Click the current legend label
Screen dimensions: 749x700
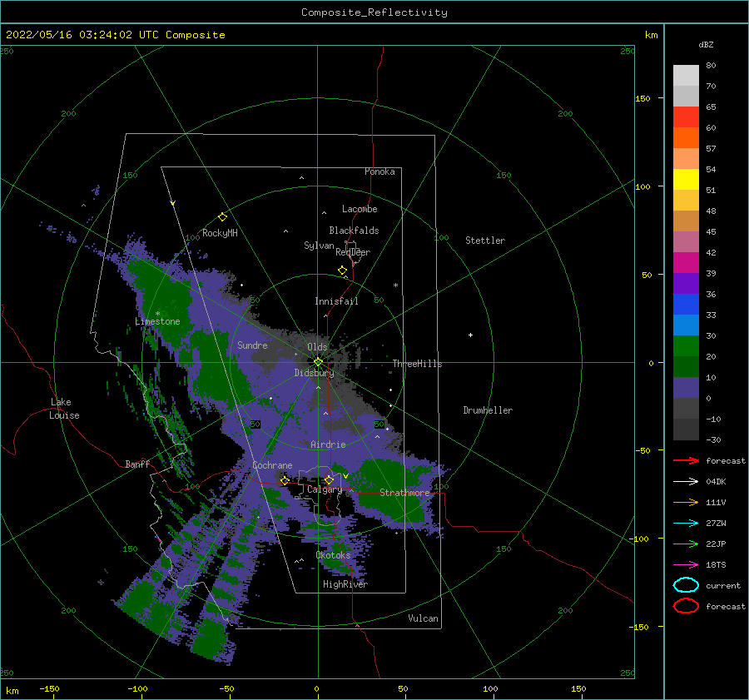(722, 586)
